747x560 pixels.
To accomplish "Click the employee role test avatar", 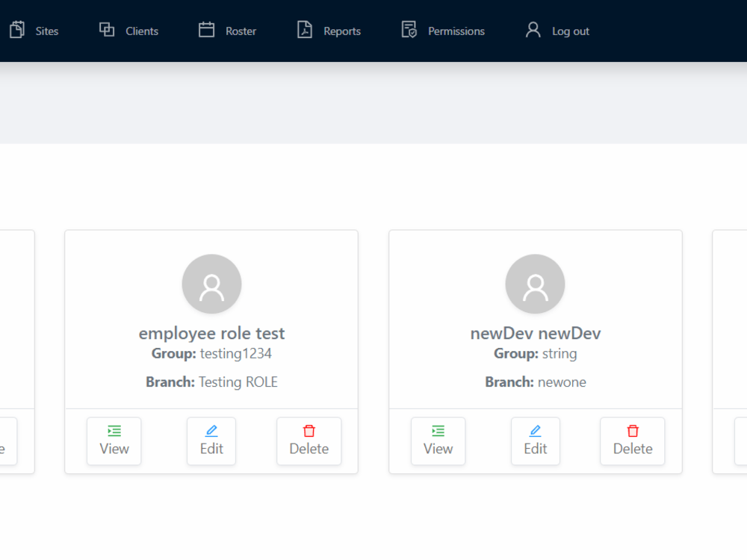I will pyautogui.click(x=211, y=284).
